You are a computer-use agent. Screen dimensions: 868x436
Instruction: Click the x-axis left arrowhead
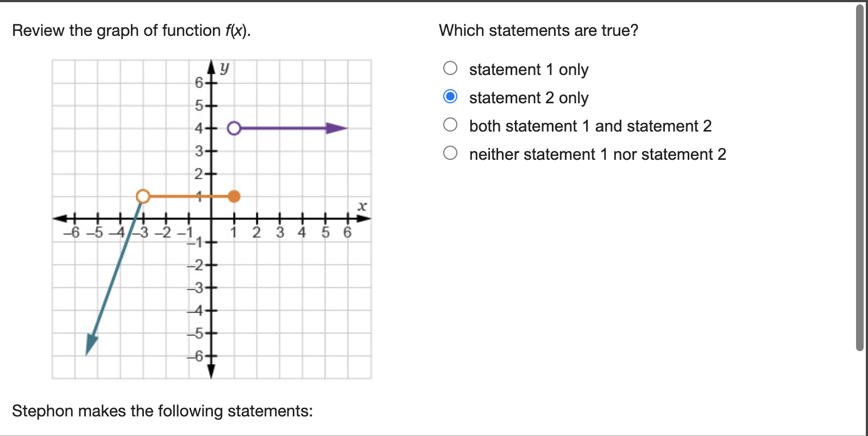point(61,219)
